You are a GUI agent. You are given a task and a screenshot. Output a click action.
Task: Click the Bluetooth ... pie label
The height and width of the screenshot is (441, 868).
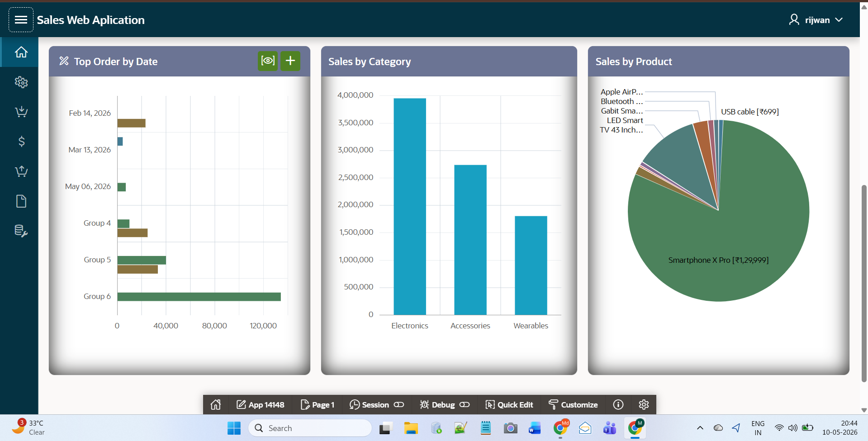tap(621, 101)
